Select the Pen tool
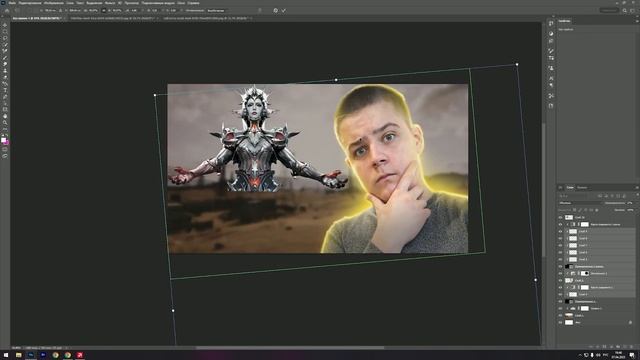The height and width of the screenshot is (360, 640). pyautogui.click(x=5, y=97)
